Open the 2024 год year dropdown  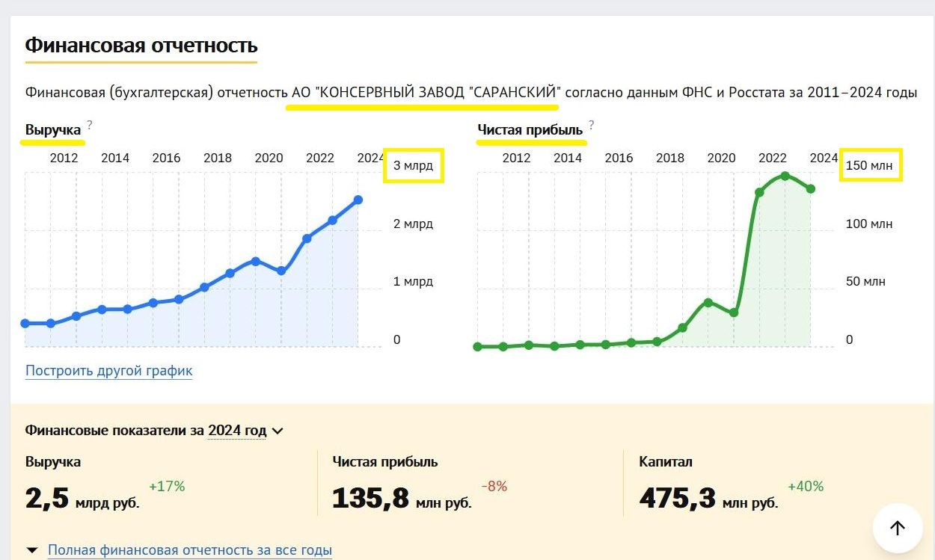245,431
